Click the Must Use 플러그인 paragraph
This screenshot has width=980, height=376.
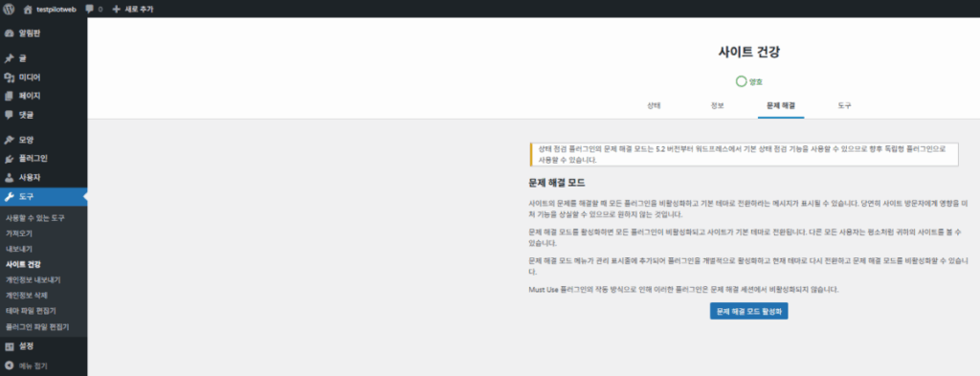pyautogui.click(x=683, y=290)
